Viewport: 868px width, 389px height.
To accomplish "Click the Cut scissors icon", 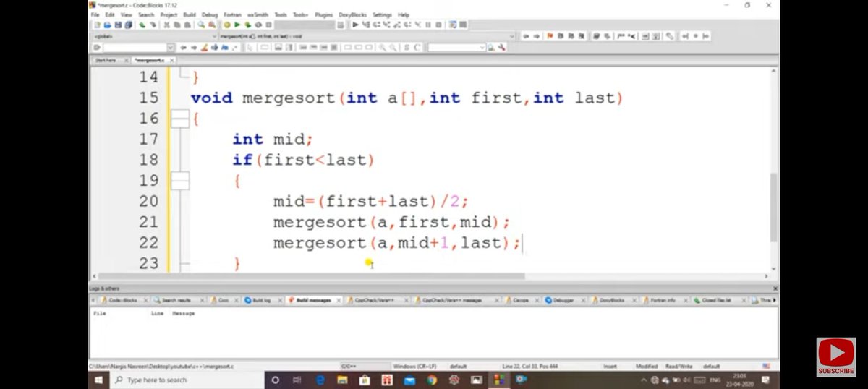I will coord(167,25).
